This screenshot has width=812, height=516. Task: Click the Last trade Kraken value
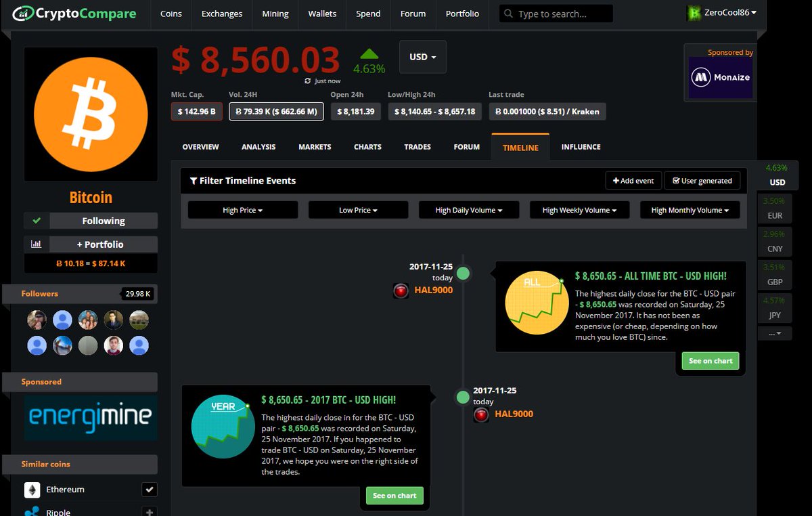click(547, 112)
